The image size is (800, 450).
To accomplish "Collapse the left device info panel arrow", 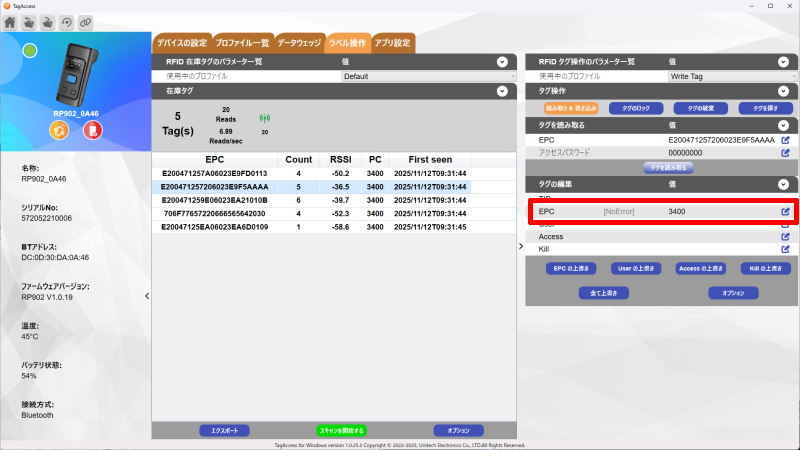I will (x=147, y=296).
